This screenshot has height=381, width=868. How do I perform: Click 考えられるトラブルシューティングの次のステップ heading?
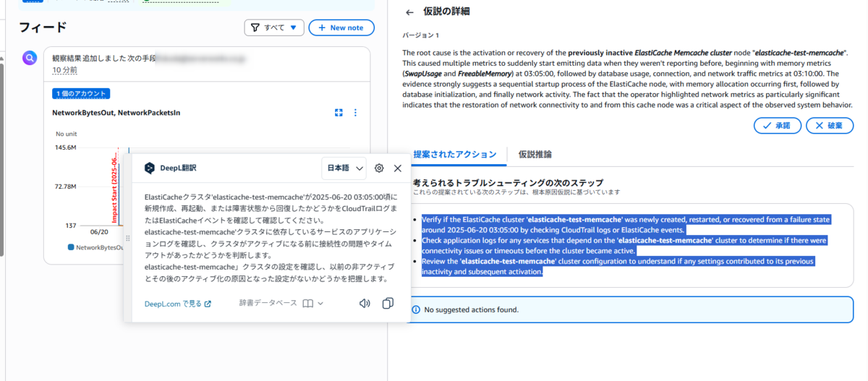click(508, 183)
